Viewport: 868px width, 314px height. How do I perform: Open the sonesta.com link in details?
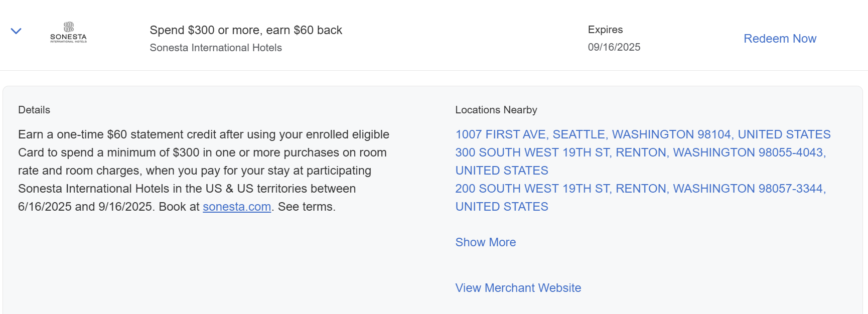(237, 207)
